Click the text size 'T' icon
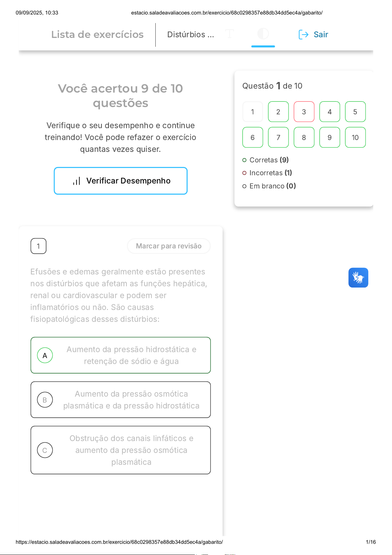392x555 pixels. [229, 34]
